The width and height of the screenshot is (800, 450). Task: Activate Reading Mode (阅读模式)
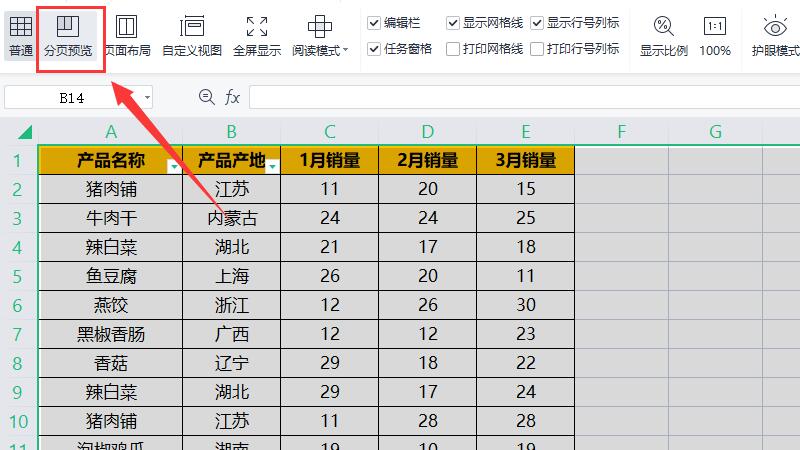pyautogui.click(x=320, y=35)
